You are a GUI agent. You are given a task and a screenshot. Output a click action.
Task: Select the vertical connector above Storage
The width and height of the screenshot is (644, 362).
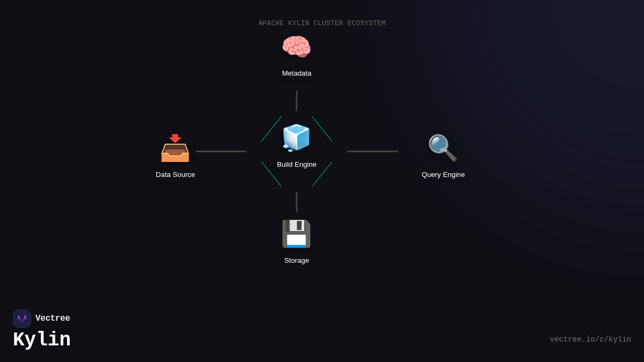click(x=296, y=202)
